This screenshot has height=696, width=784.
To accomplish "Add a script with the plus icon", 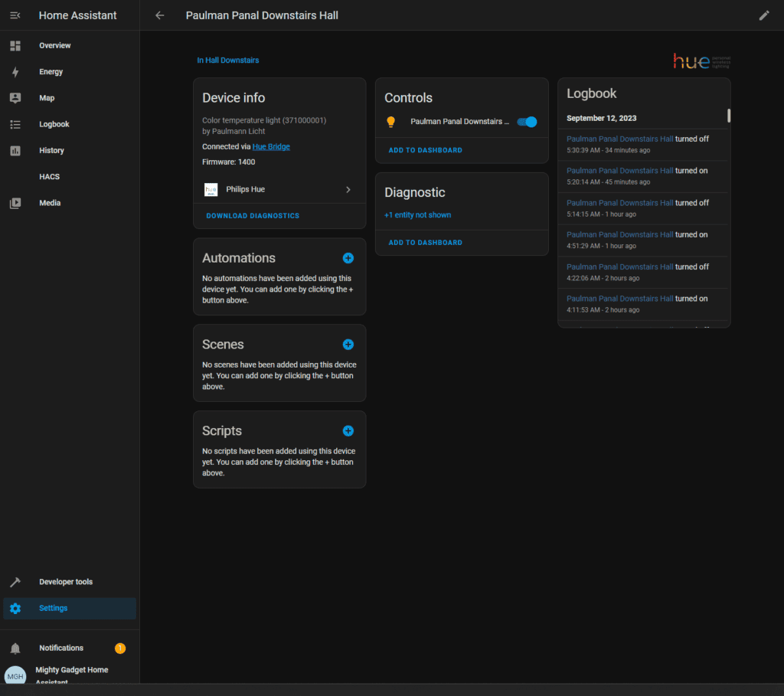I will [x=348, y=431].
